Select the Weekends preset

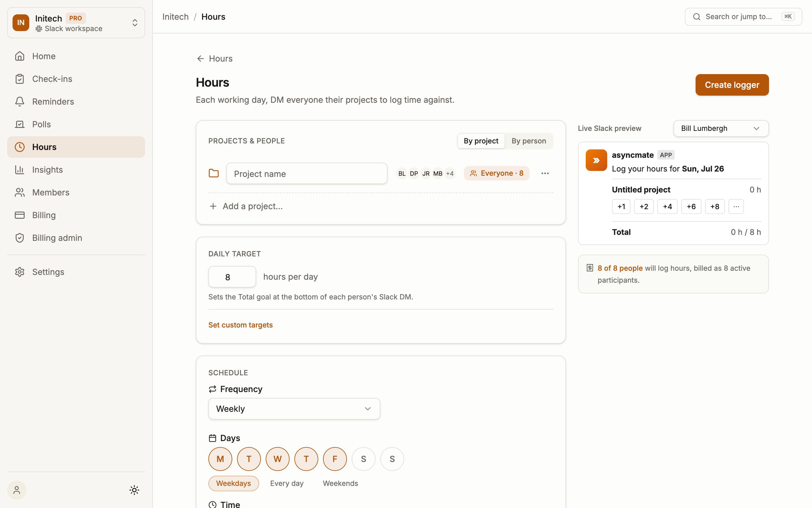click(341, 483)
